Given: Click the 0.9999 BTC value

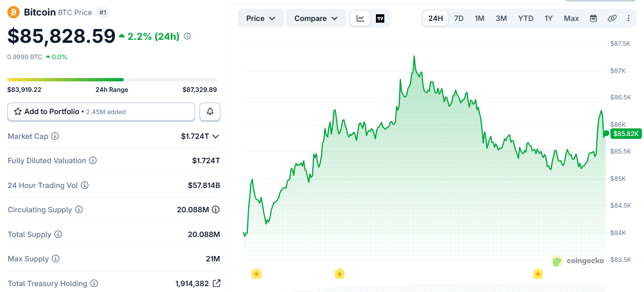Looking at the screenshot, I should click(25, 57).
